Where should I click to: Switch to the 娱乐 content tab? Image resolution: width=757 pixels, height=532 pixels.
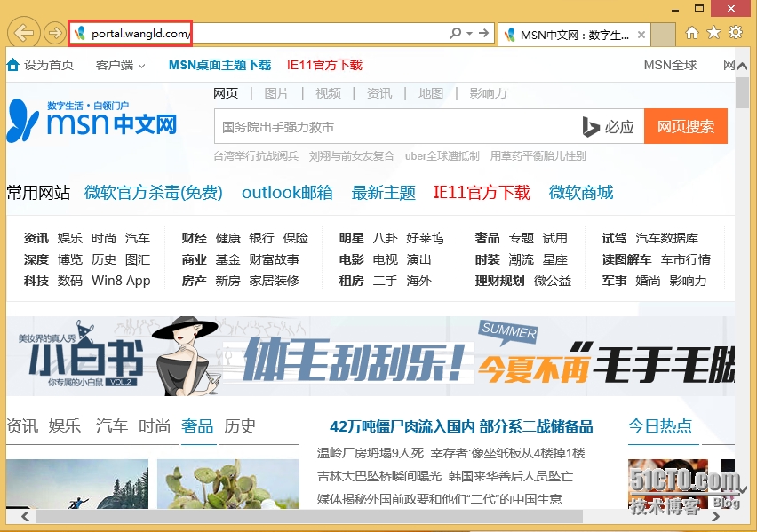(65, 425)
